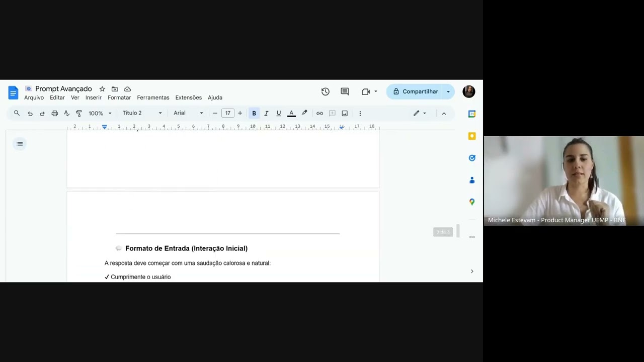
Task: Run spelling and grammar check
Action: pyautogui.click(x=66, y=113)
